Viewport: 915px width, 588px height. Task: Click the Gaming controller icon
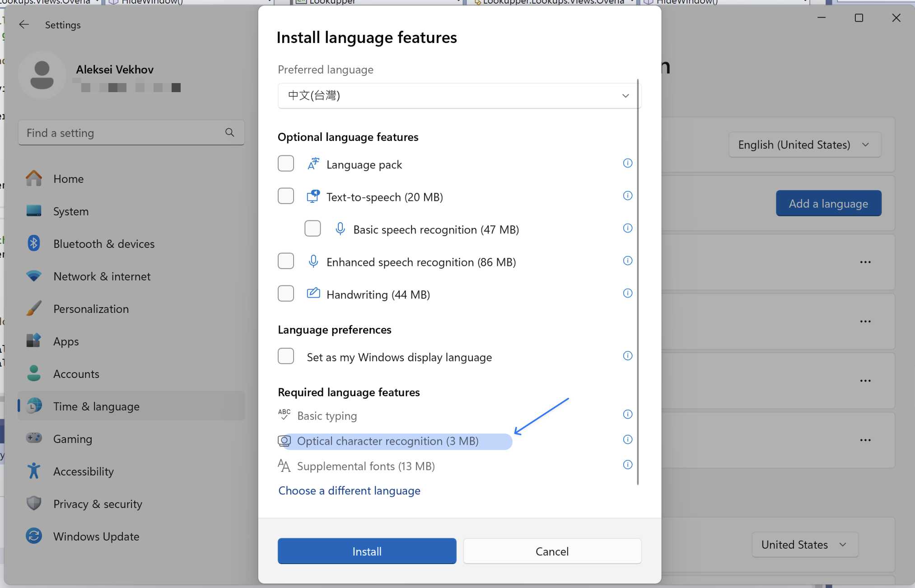coord(34,438)
